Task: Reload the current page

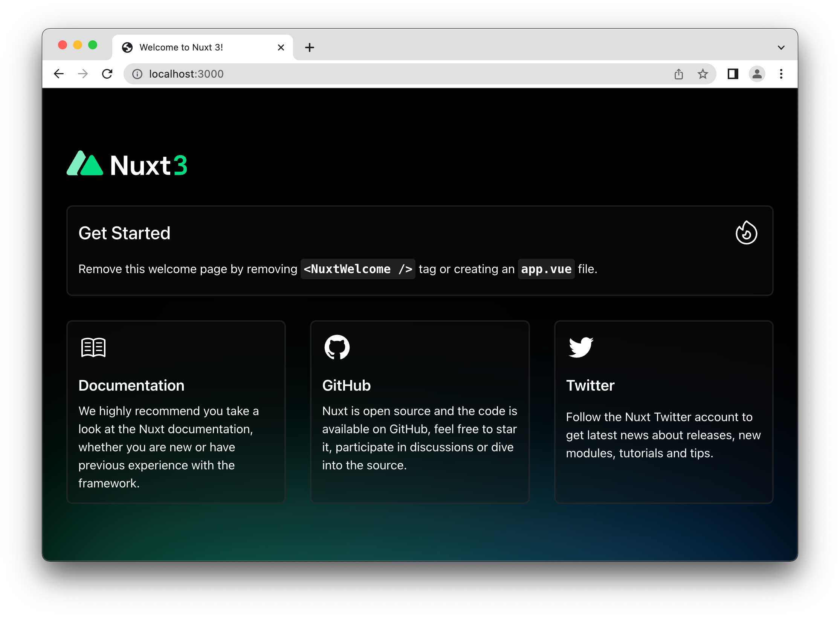Action: coord(107,74)
